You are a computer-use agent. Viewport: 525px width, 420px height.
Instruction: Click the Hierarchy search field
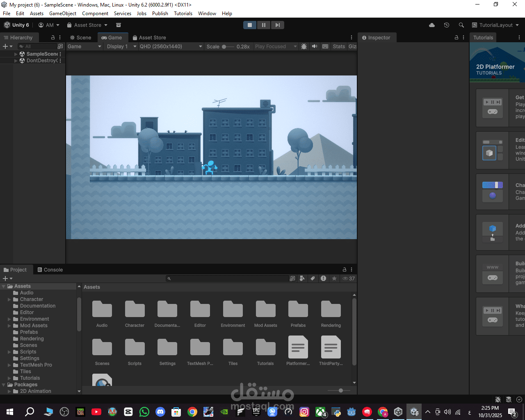37,46
